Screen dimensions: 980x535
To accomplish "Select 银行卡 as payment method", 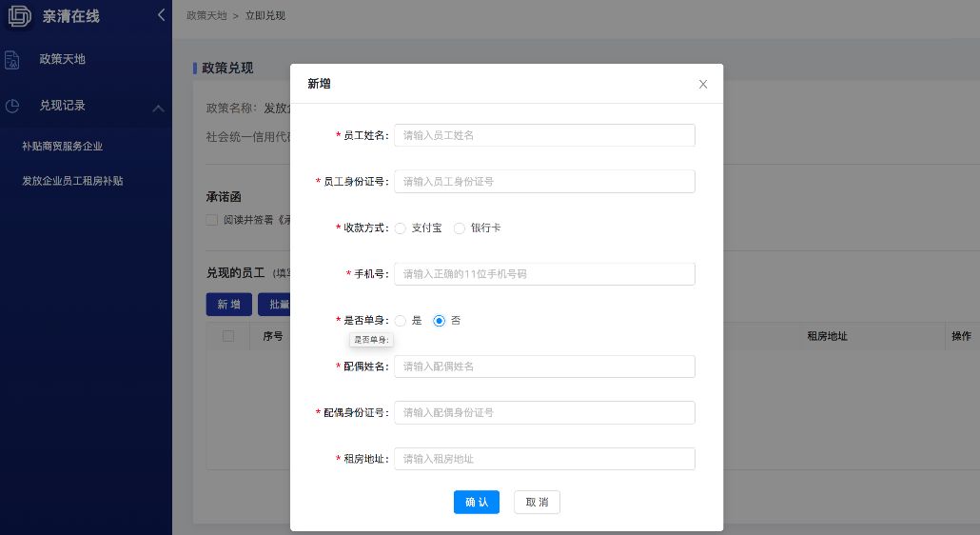I will [460, 228].
